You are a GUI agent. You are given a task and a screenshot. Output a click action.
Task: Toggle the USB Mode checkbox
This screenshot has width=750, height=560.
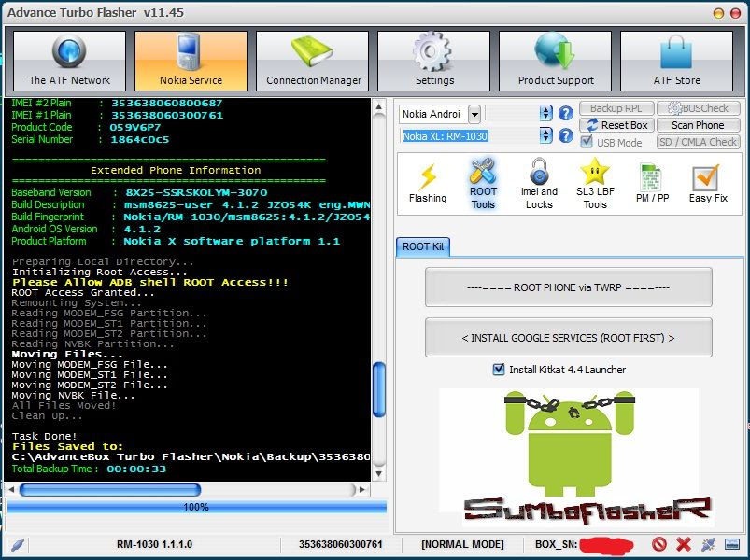tap(586, 142)
